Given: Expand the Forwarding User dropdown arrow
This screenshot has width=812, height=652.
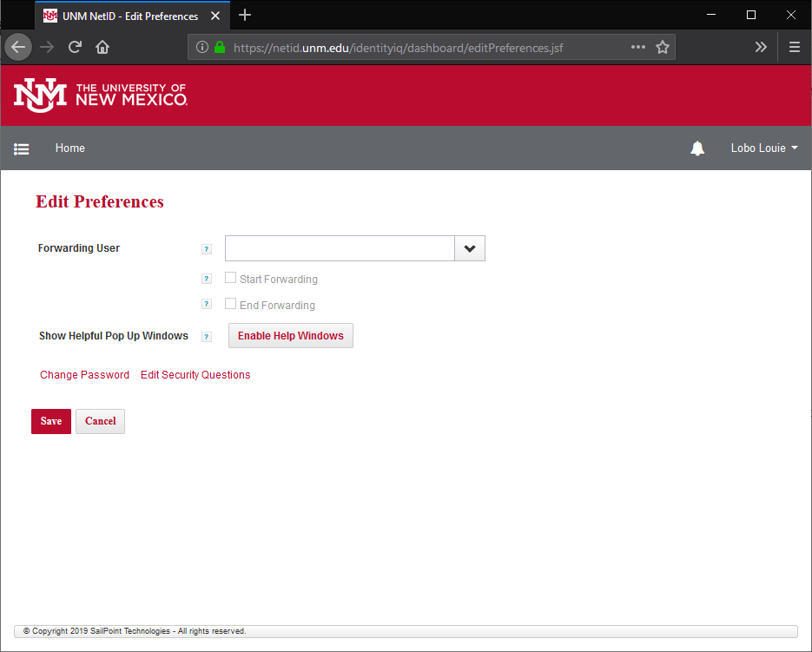Looking at the screenshot, I should [470, 248].
